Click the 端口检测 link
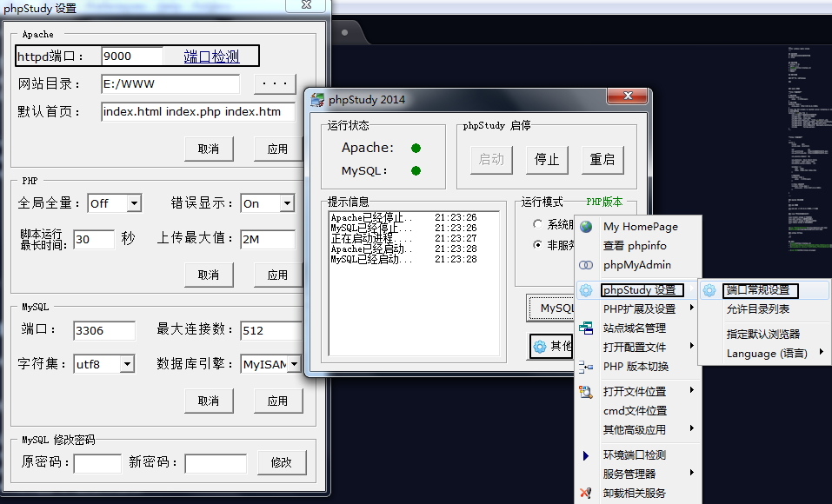The width and height of the screenshot is (832, 504). [x=212, y=56]
